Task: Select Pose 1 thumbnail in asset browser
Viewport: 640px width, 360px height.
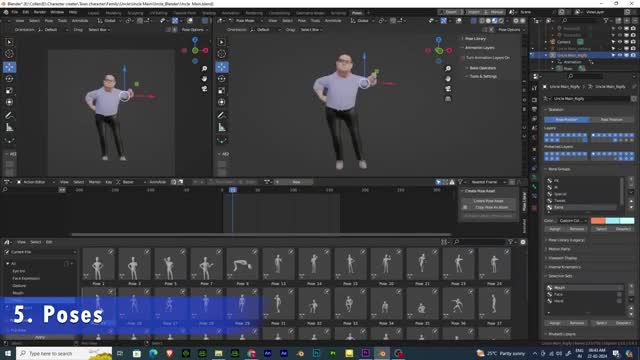Action: click(98, 265)
